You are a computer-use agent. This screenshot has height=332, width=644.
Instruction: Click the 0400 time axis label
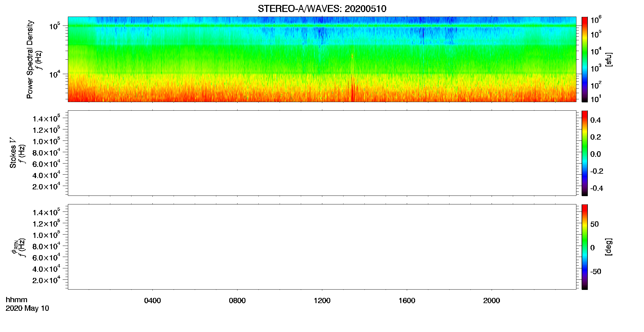pos(152,301)
